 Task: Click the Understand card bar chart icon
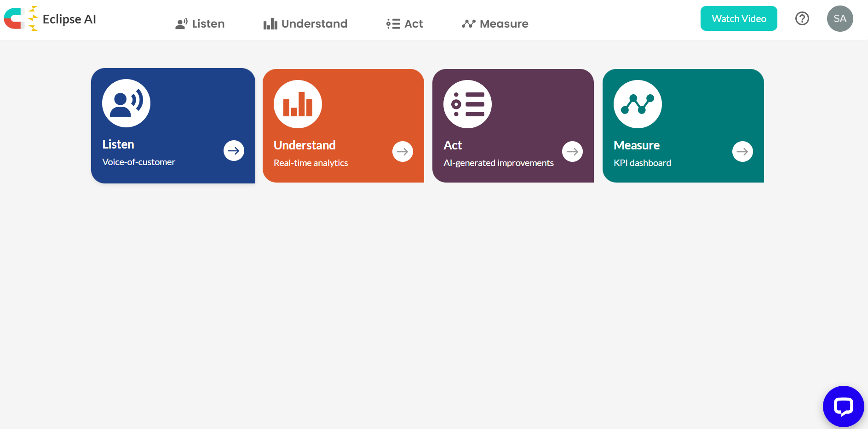point(298,104)
